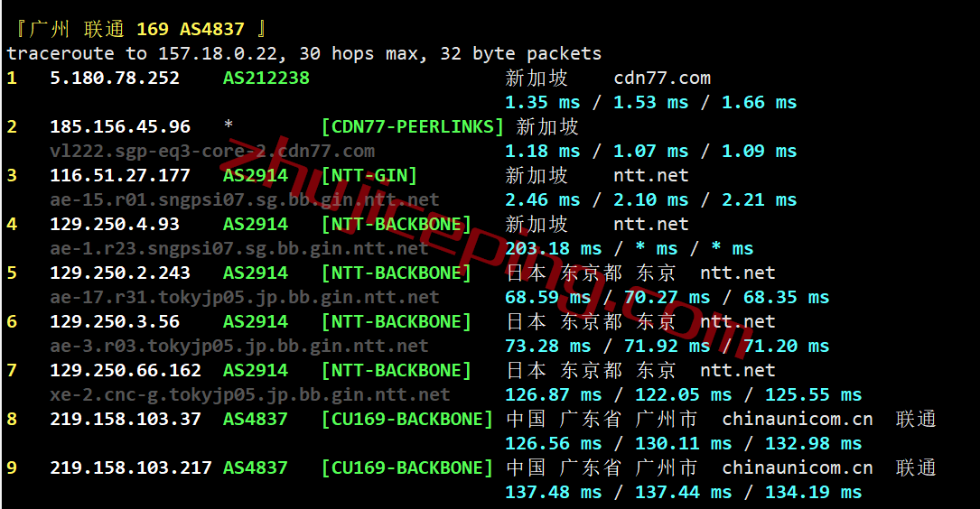Click AS2914 on hop 3
This screenshot has height=509, width=980.
[x=256, y=175]
